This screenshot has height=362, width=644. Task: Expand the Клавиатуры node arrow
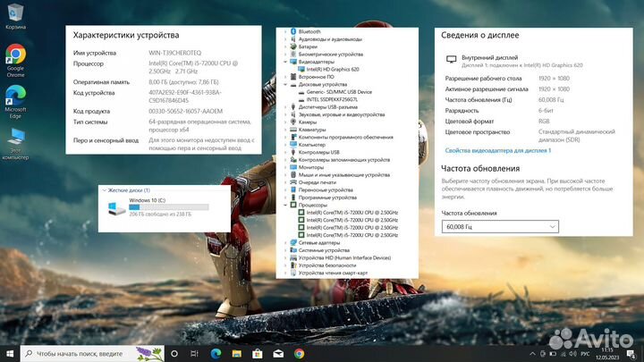point(285,130)
